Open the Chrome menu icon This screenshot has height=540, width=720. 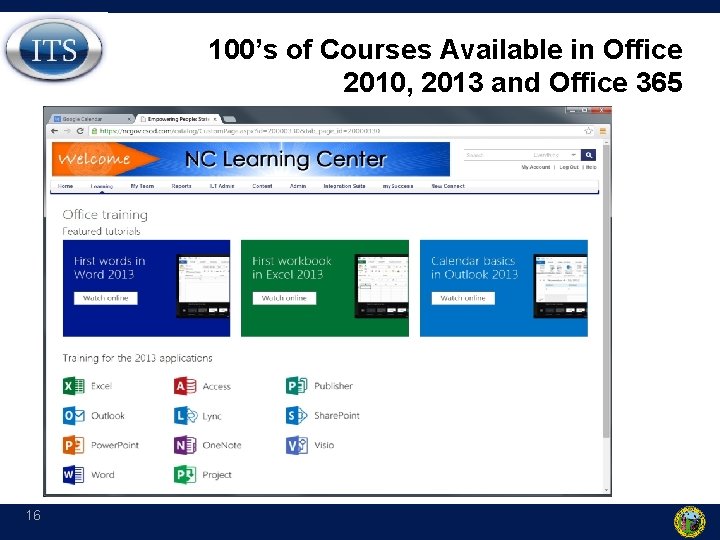click(602, 131)
